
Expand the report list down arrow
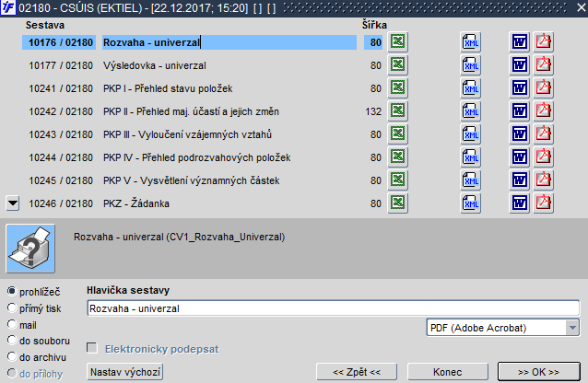pyautogui.click(x=13, y=203)
